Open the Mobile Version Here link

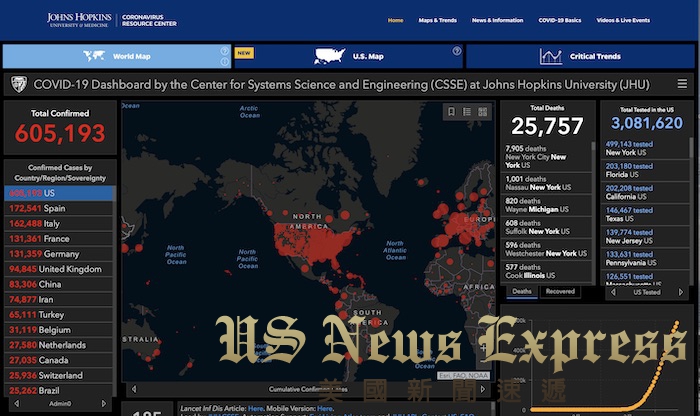[325, 408]
